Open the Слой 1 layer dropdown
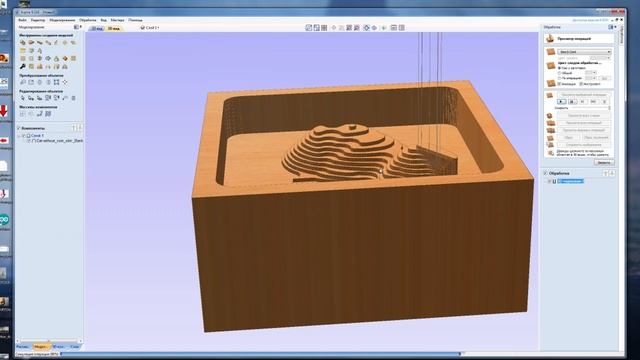The height and width of the screenshot is (360, 640). coord(150,28)
